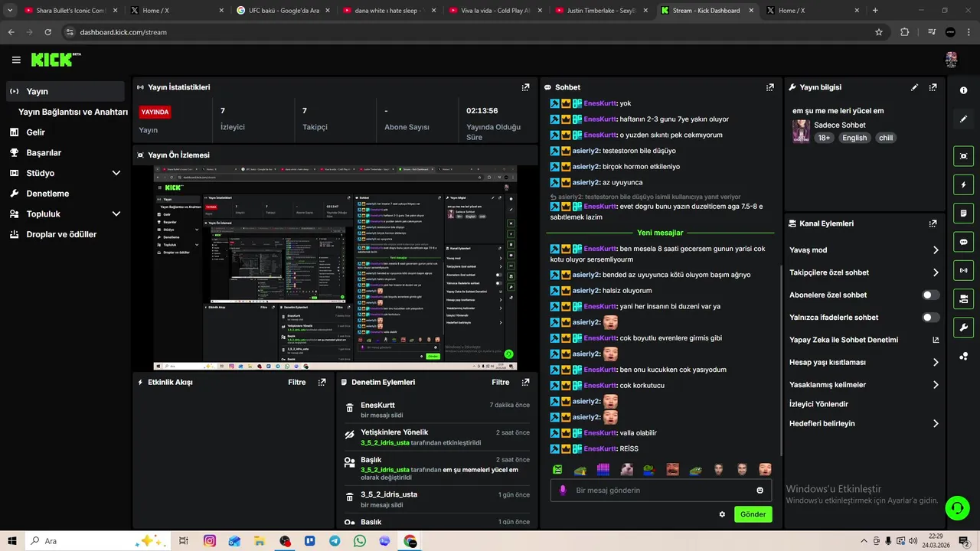The height and width of the screenshot is (551, 980).
Task: Insert the white cat emote
Action: point(626,469)
